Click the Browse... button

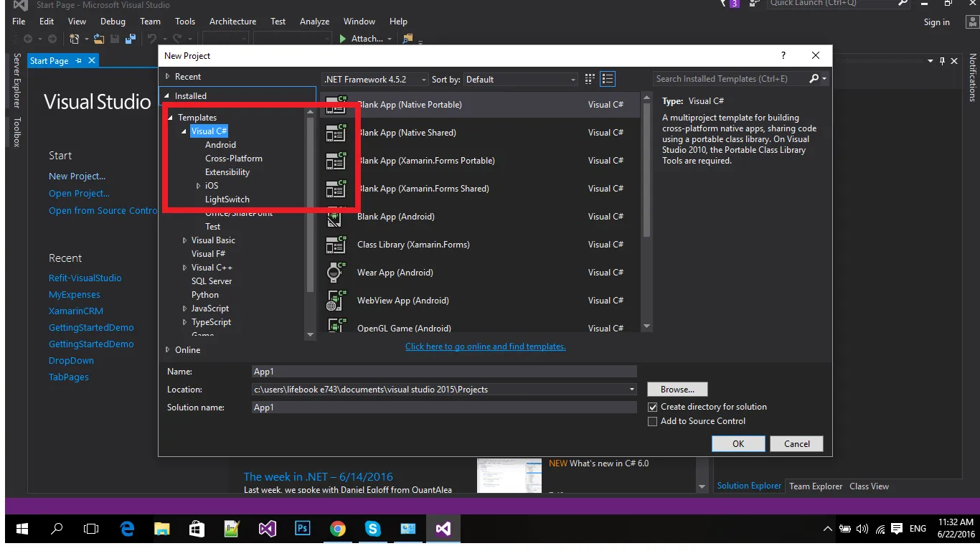pyautogui.click(x=677, y=390)
